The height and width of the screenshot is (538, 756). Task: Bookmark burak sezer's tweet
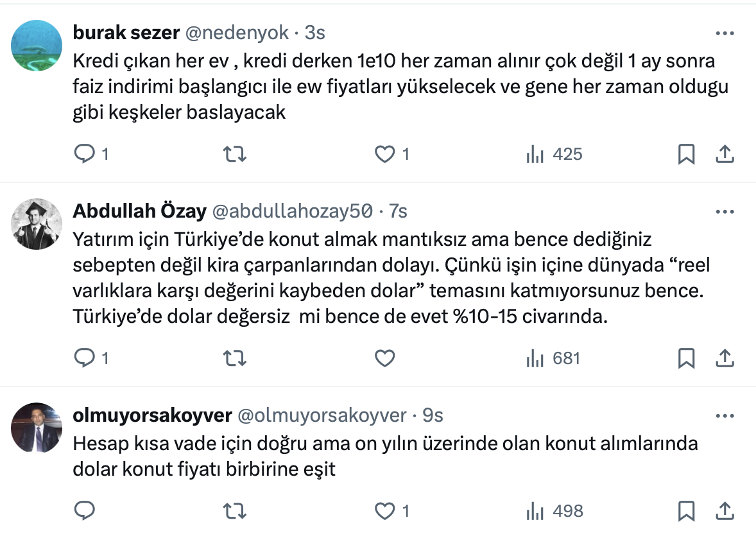[x=686, y=154]
